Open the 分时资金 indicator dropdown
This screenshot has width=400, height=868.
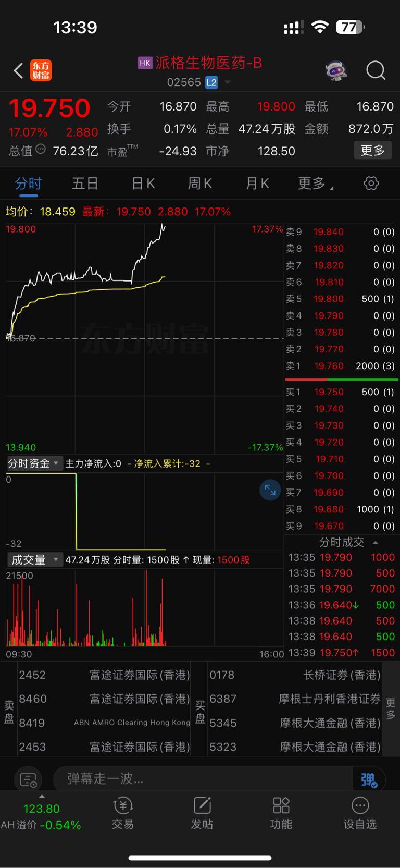(x=34, y=463)
